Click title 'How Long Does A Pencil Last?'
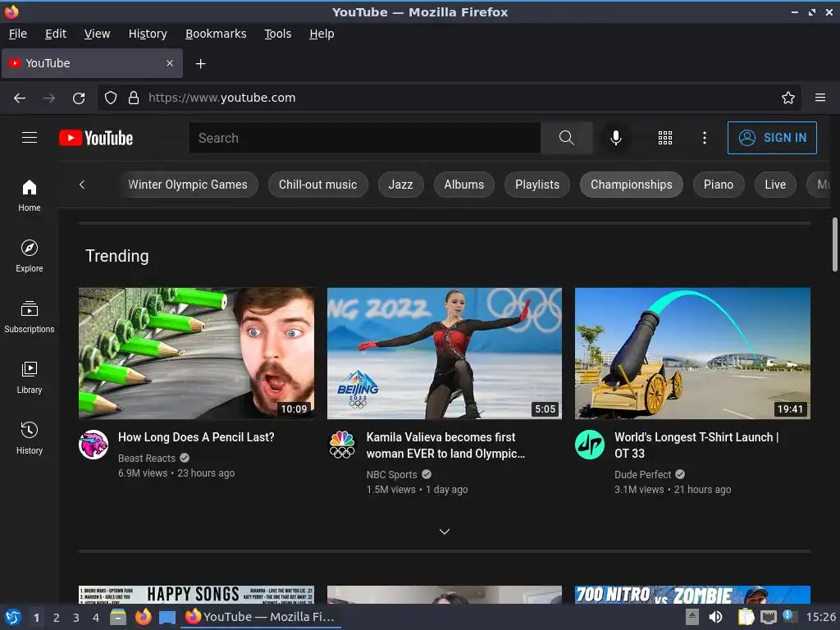840x630 pixels. tap(196, 437)
